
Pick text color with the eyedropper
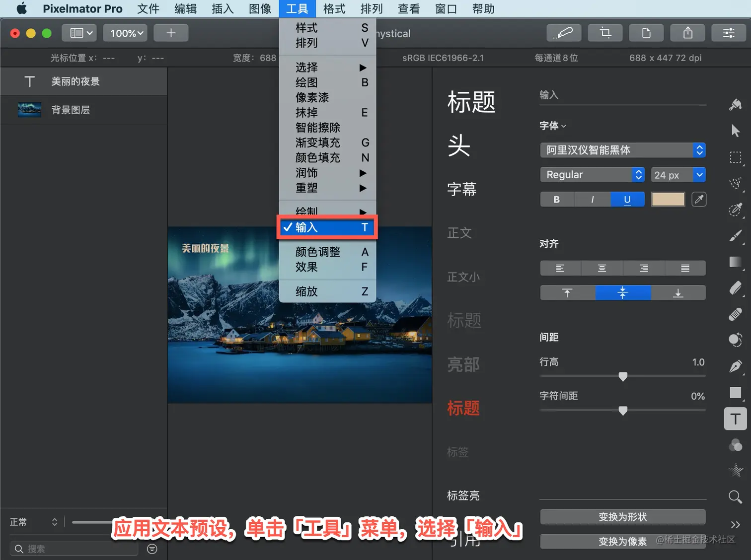point(699,199)
